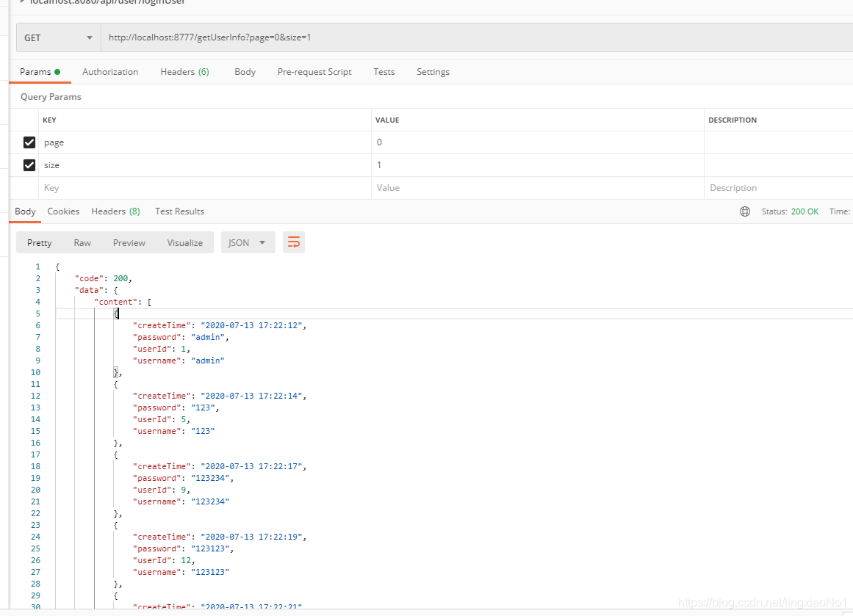Uncheck the size parameter checkbox
Image resolution: width=853 pixels, height=616 pixels.
[x=29, y=165]
